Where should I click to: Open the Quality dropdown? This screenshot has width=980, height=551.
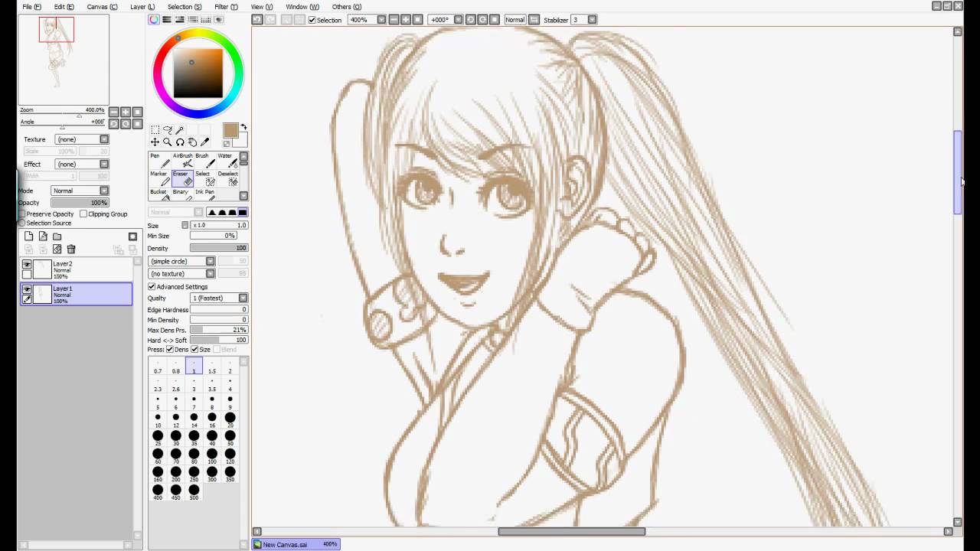point(219,298)
